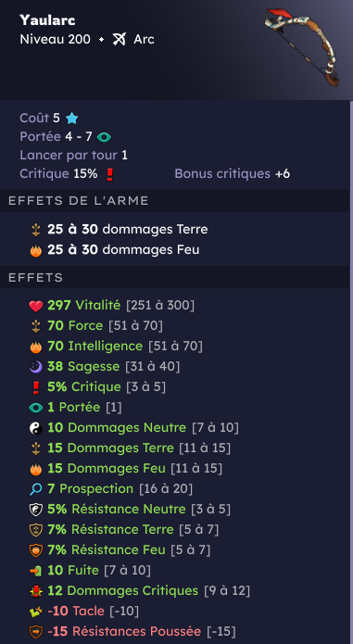Click the red exclamation icon beside Critique 15%

[109, 174]
